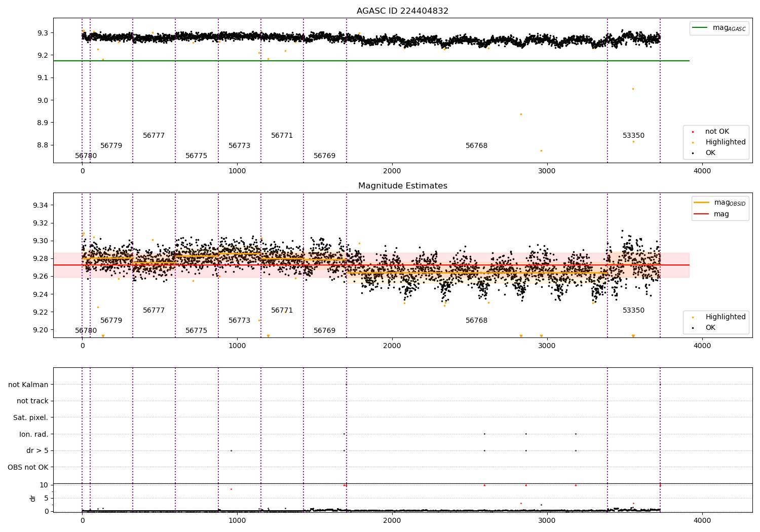Screen dimensions: 760x532
Task: Click OBSID label 56780 in the Magnitude Estimates plot
Action: coord(86,330)
